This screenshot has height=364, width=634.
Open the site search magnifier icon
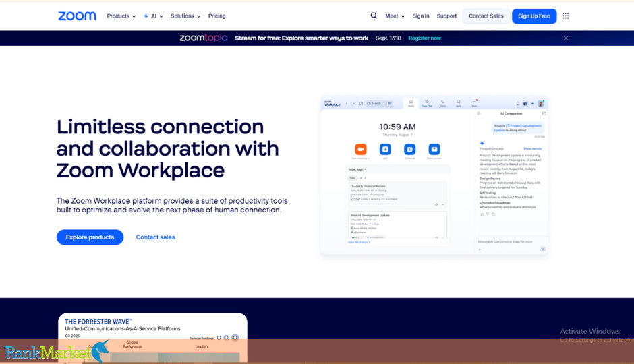[x=374, y=16]
